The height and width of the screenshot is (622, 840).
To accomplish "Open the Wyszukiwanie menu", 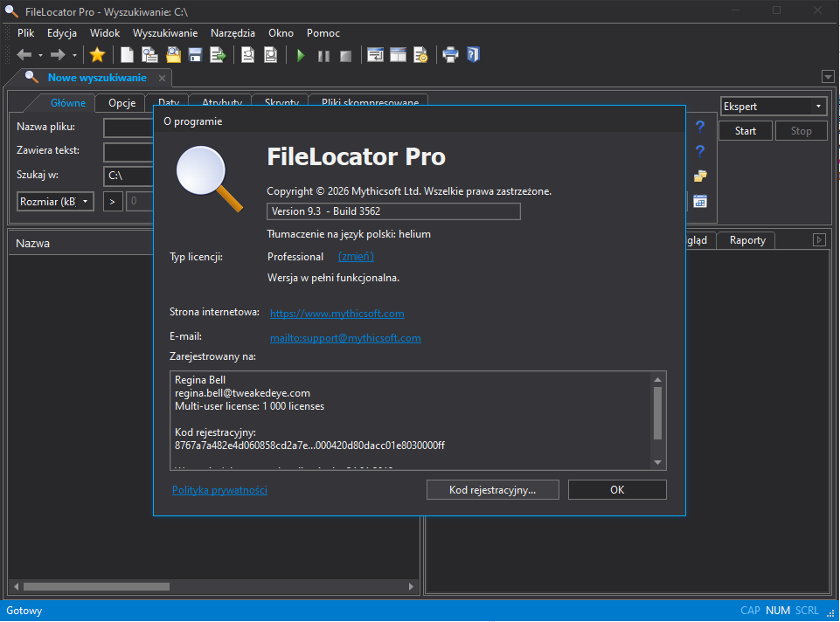I will click(165, 33).
